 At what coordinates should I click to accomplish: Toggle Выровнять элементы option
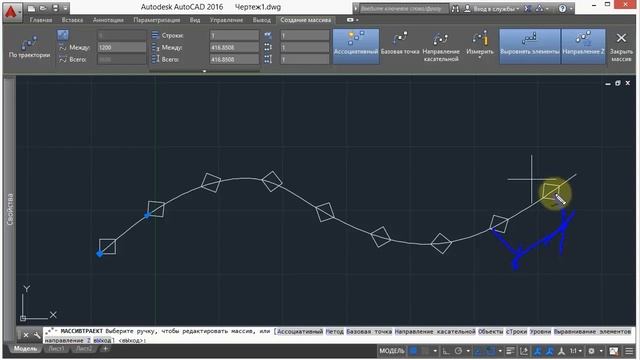point(530,46)
